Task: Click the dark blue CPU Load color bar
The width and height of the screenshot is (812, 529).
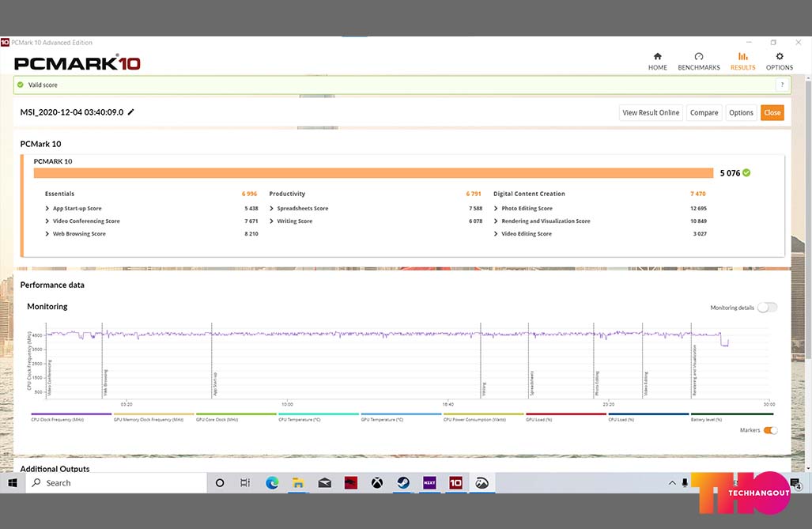Action: coord(648,414)
